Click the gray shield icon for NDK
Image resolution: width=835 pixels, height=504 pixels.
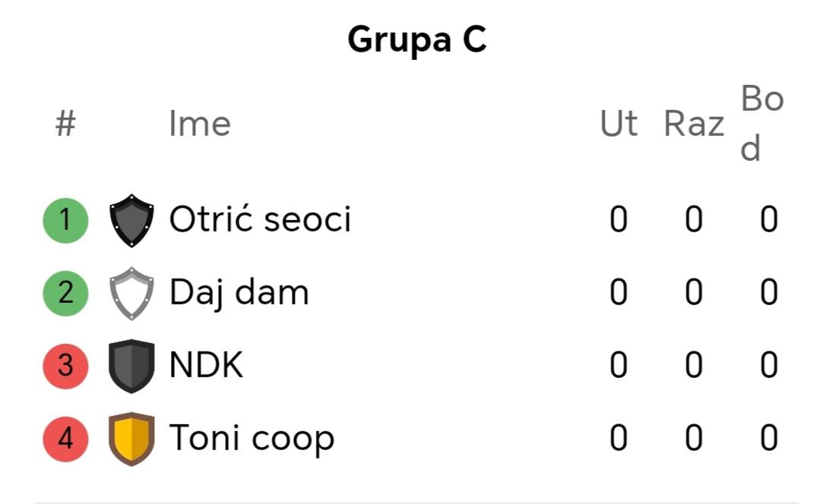[x=131, y=366]
